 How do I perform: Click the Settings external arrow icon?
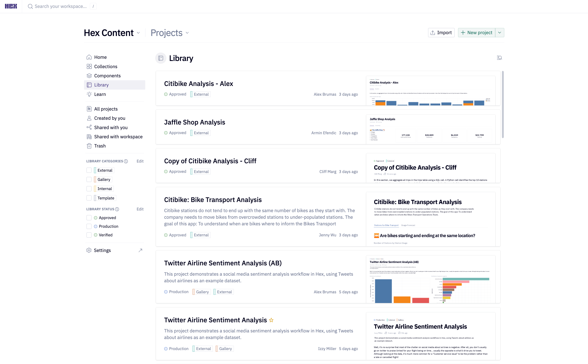(140, 250)
